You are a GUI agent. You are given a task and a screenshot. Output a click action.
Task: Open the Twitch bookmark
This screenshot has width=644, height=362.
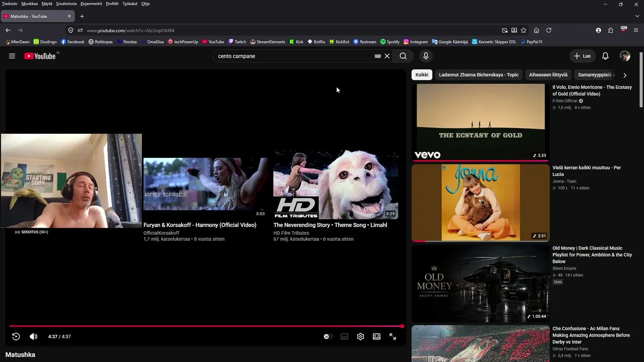(237, 42)
